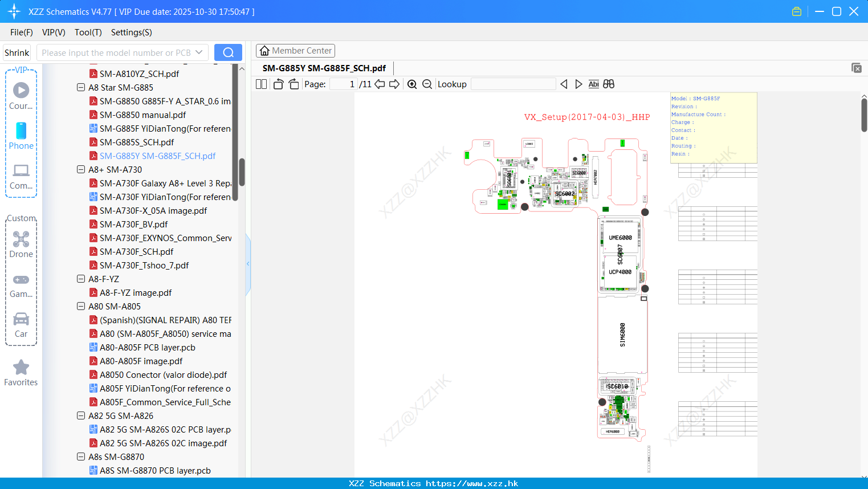Collapse the A8s SM-G8870 folder
Screen dimensions: 868x489
pyautogui.click(x=81, y=457)
